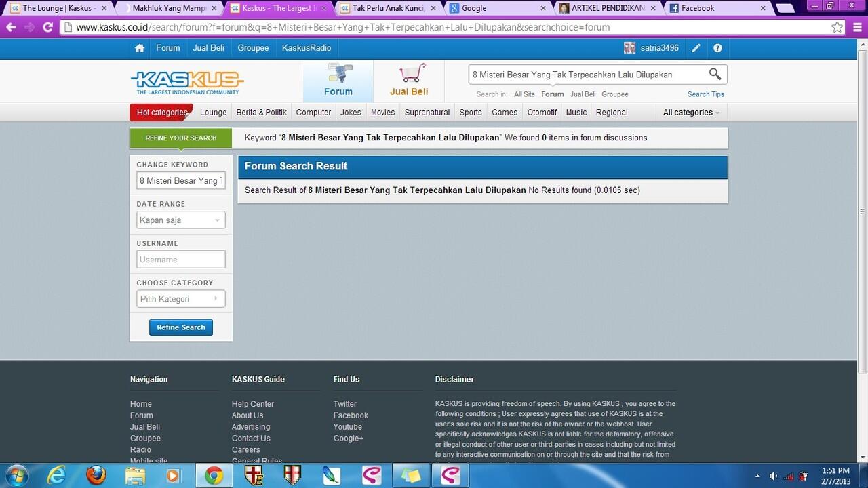Open Windows Explorer folder in taskbar
Screen dimensions: 868x488
click(135, 476)
